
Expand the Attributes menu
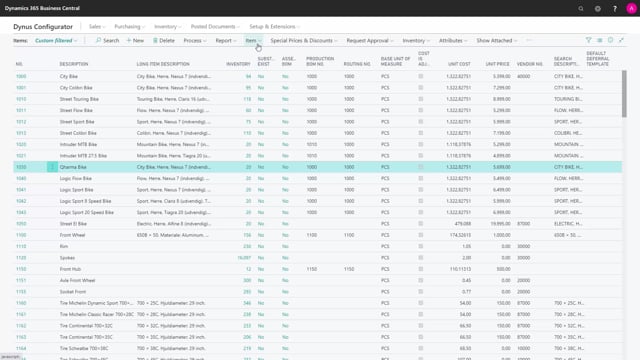tap(453, 40)
